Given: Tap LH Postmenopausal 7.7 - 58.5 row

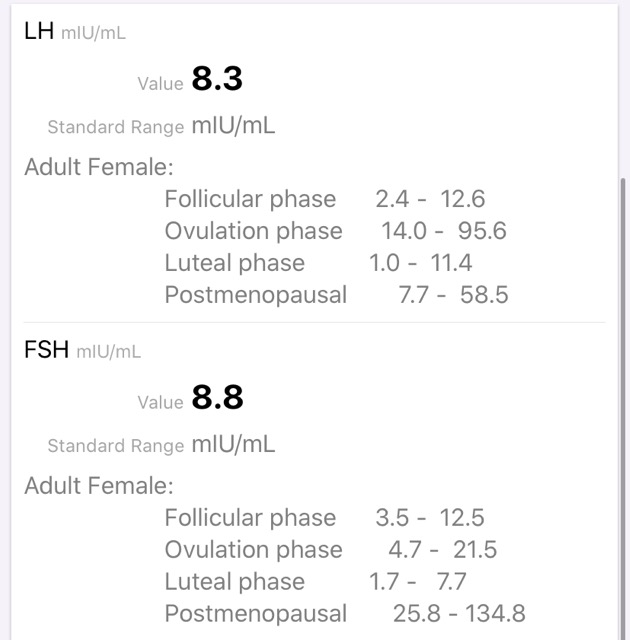Looking at the screenshot, I should (336, 295).
